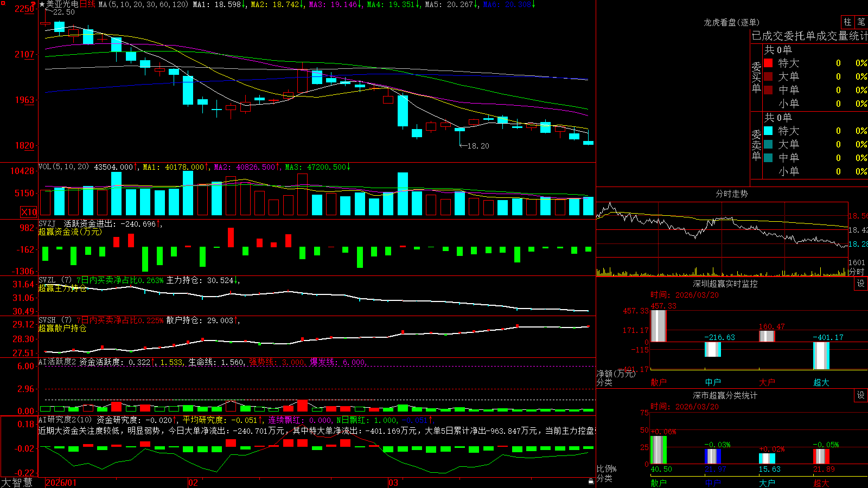
Task: Click the 美亚光电 stock name
Action: [62, 4]
